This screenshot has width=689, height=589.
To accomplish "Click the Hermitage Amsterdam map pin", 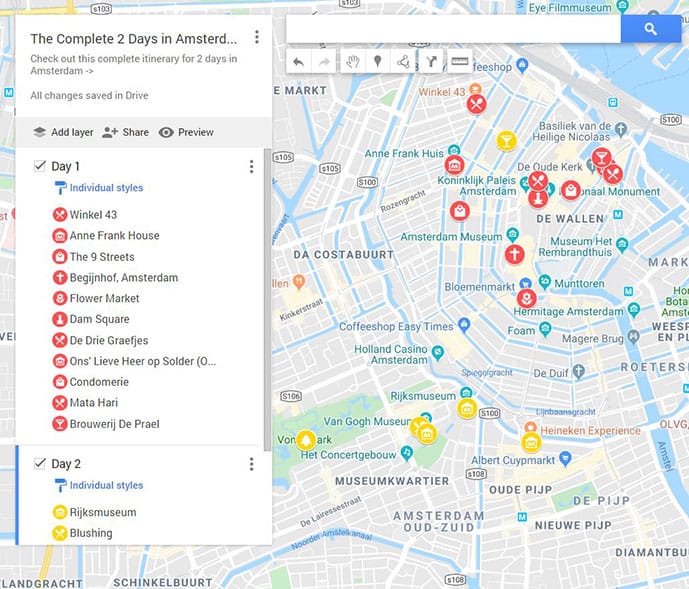I will pos(634,309).
